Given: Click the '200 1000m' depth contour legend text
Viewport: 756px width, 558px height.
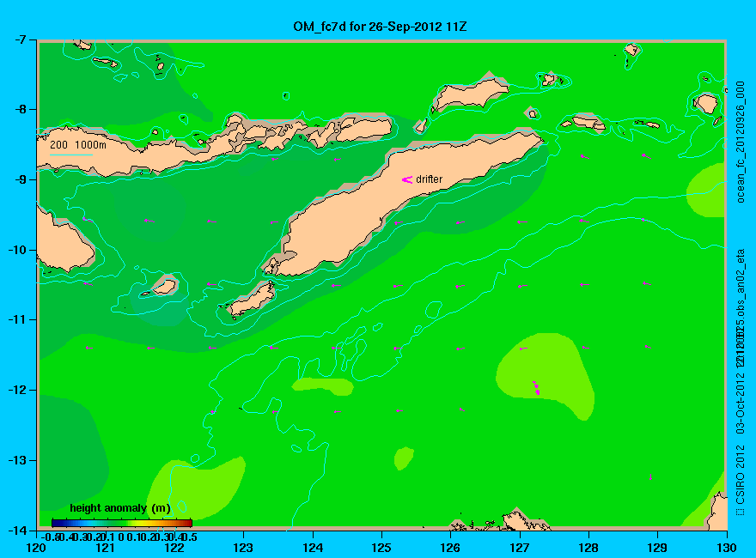Looking at the screenshot, I should click(78, 144).
